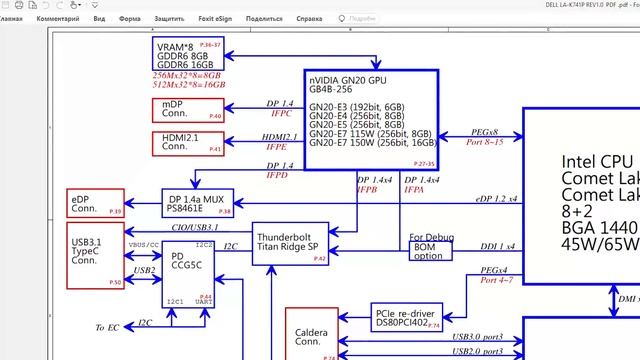Click 'USB2.0 port3' label
Screen dimensions: 640x360
click(x=478, y=351)
